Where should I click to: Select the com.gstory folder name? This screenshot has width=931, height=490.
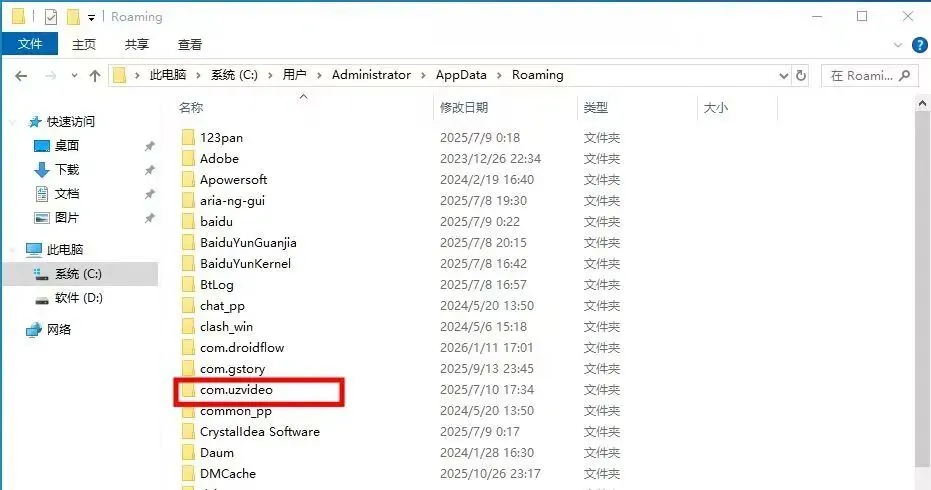tap(233, 369)
